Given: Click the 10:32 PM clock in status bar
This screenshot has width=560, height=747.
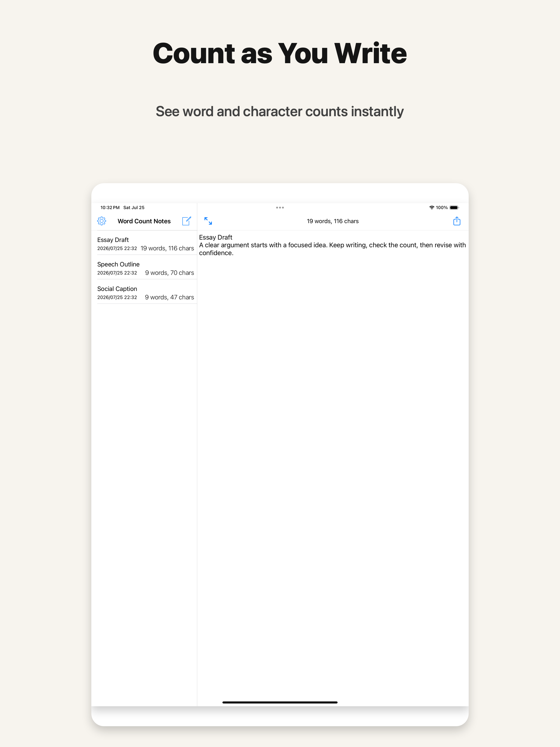Looking at the screenshot, I should 110,207.
